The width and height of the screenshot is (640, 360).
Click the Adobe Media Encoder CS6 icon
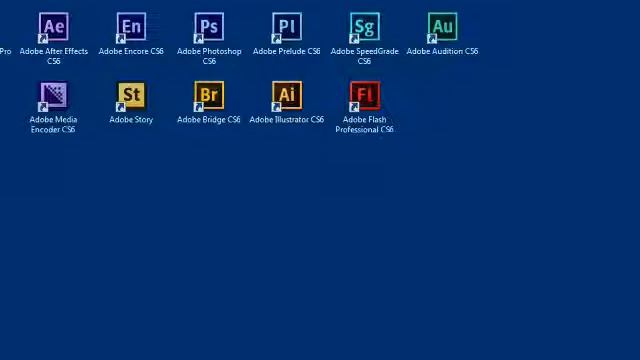(53, 96)
